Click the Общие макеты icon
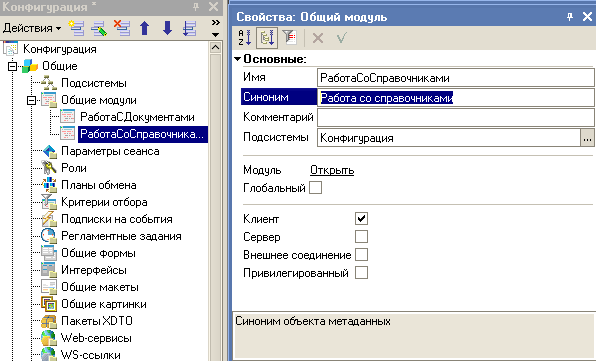Image resolution: width=596 pixels, height=361 pixels. (49, 287)
